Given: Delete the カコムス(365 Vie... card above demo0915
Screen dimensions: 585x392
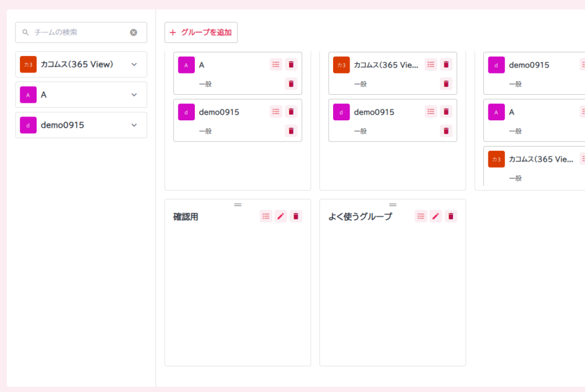Looking at the screenshot, I should tap(446, 64).
